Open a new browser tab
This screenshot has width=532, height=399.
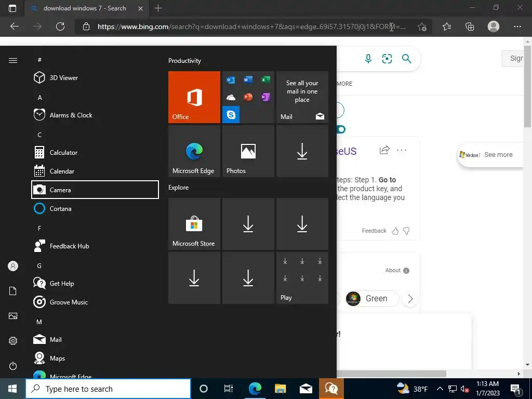(158, 8)
